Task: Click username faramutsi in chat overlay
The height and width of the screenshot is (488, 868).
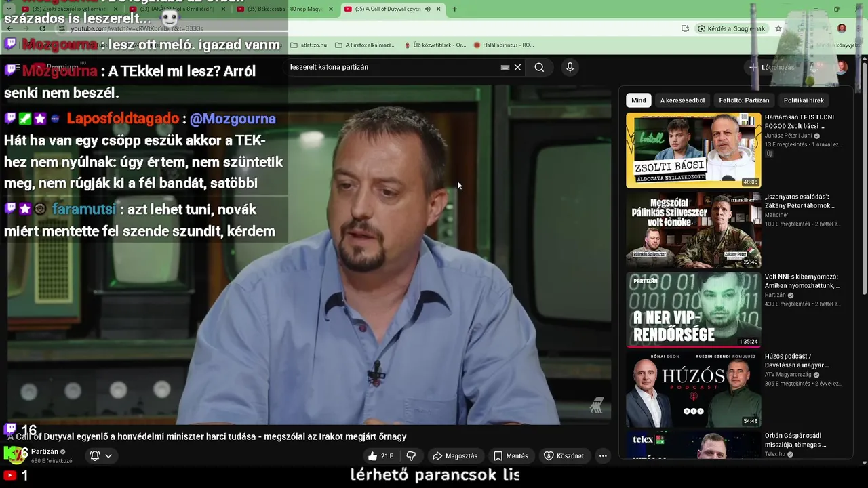Action: coord(83,209)
